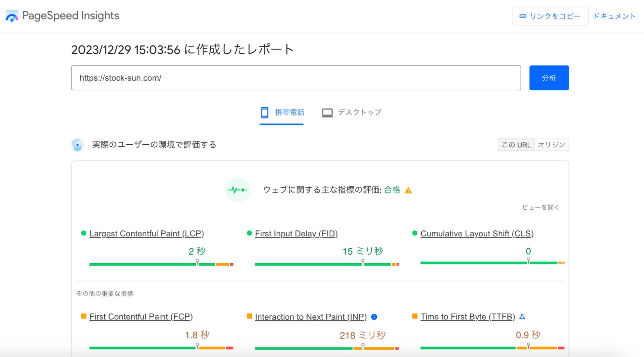The width and height of the screenshot is (644, 357).
Task: Click the green heartbeat pulse icon
Action: (x=237, y=190)
